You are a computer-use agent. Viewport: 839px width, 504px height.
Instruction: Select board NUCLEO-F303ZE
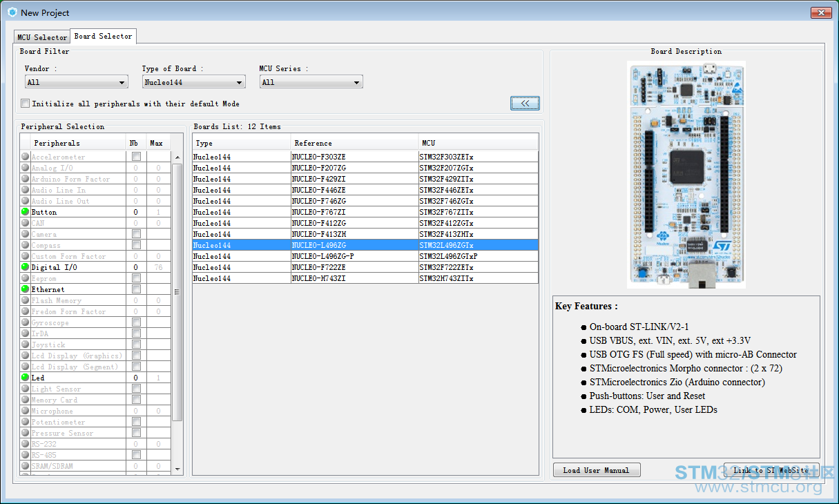[365, 157]
